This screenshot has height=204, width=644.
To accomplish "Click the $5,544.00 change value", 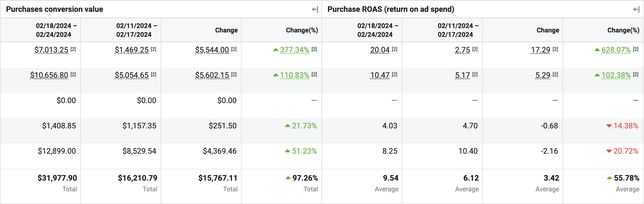I will (x=212, y=50).
